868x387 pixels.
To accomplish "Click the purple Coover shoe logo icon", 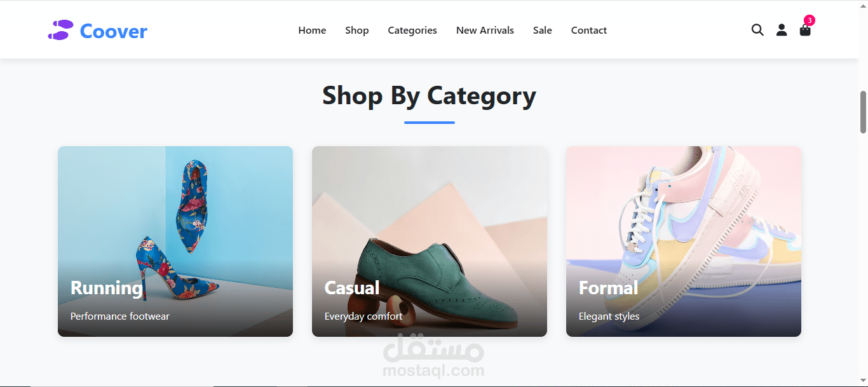I will (x=61, y=30).
